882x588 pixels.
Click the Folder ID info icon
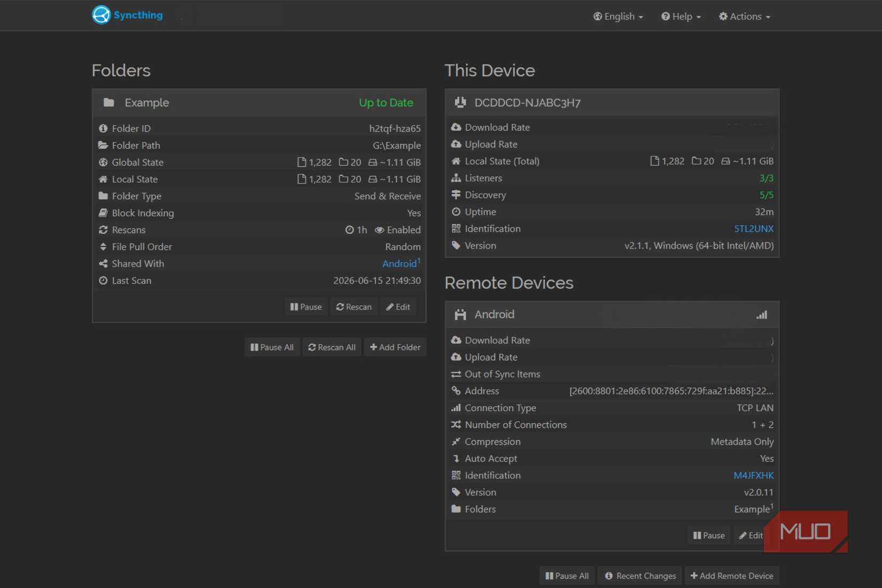(x=103, y=128)
